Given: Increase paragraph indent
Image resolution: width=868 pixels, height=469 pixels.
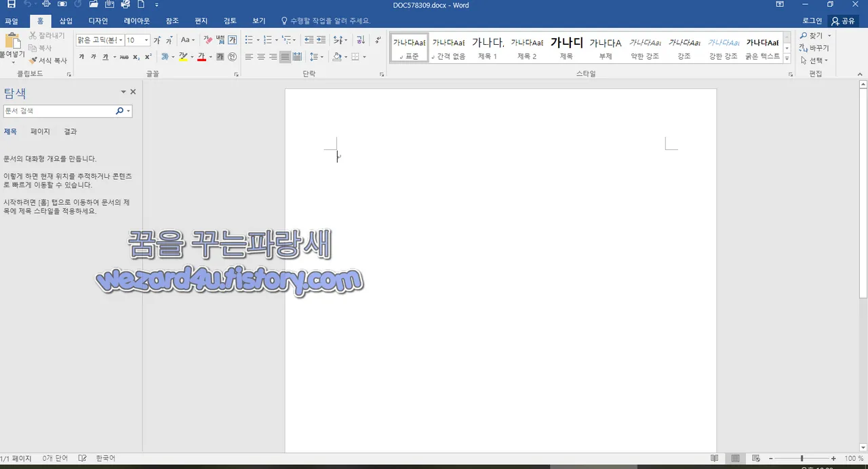Looking at the screenshot, I should click(321, 40).
